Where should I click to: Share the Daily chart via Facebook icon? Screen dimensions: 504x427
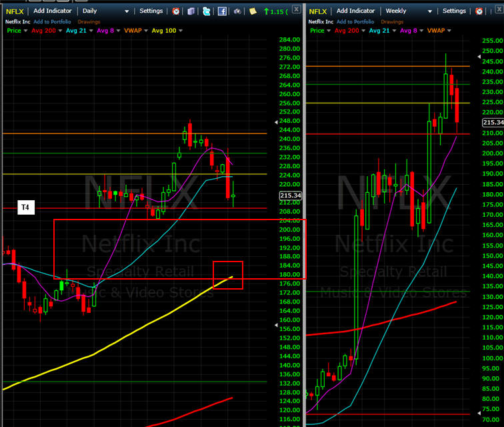click(x=222, y=11)
